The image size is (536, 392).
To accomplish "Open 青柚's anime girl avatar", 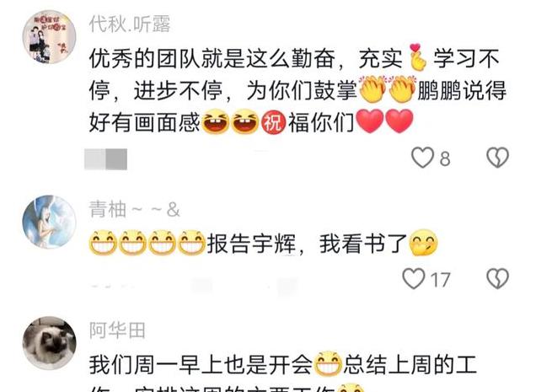I will click(x=49, y=222).
